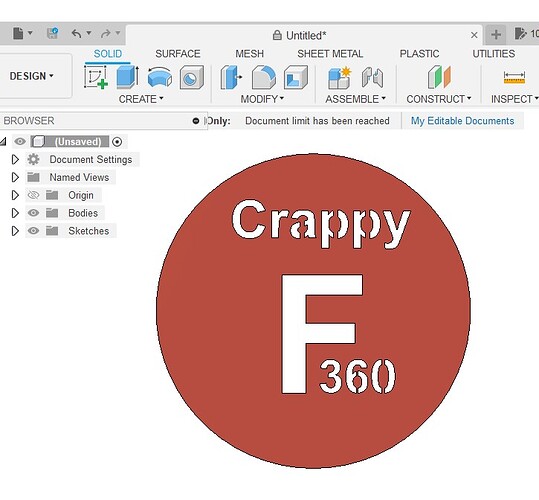Image resolution: width=539 pixels, height=500 pixels.
Task: Redo the last action
Action: [x=106, y=33]
